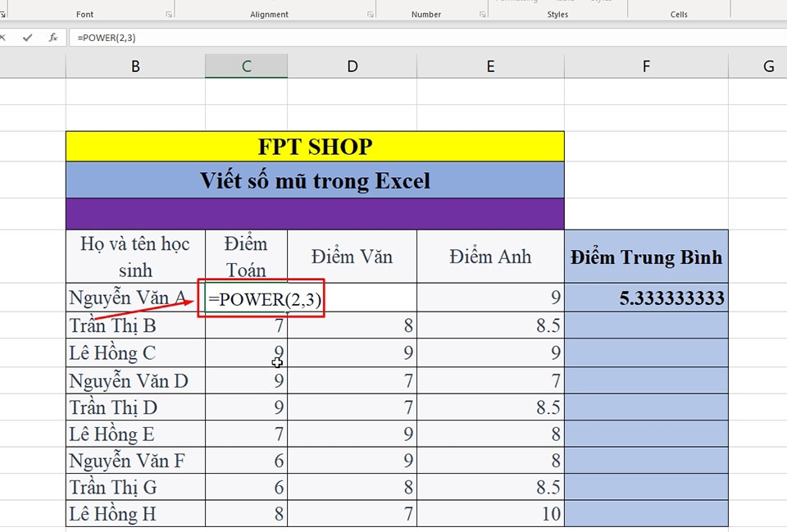Viewport: 787px width, 532px height.
Task: Click the yellow FPT SHOP title cell
Action: [x=314, y=146]
